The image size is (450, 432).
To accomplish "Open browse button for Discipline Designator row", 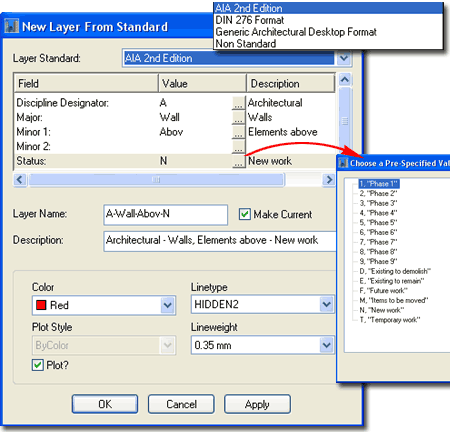I will point(238,103).
